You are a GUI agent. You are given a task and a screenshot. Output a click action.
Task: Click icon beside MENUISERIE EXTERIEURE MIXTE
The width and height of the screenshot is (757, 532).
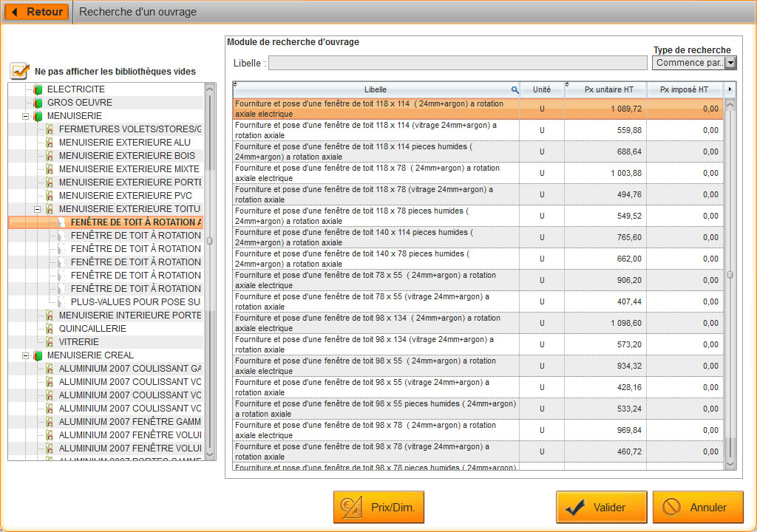click(50, 169)
